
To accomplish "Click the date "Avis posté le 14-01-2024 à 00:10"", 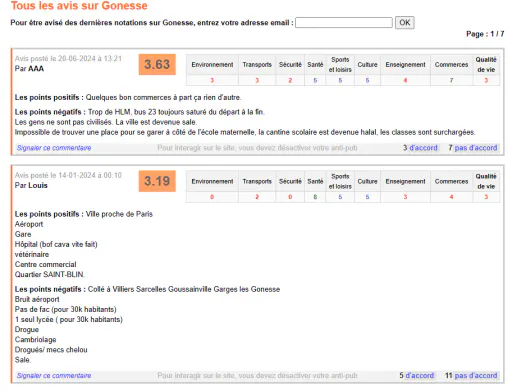I will pyautogui.click(x=68, y=175).
